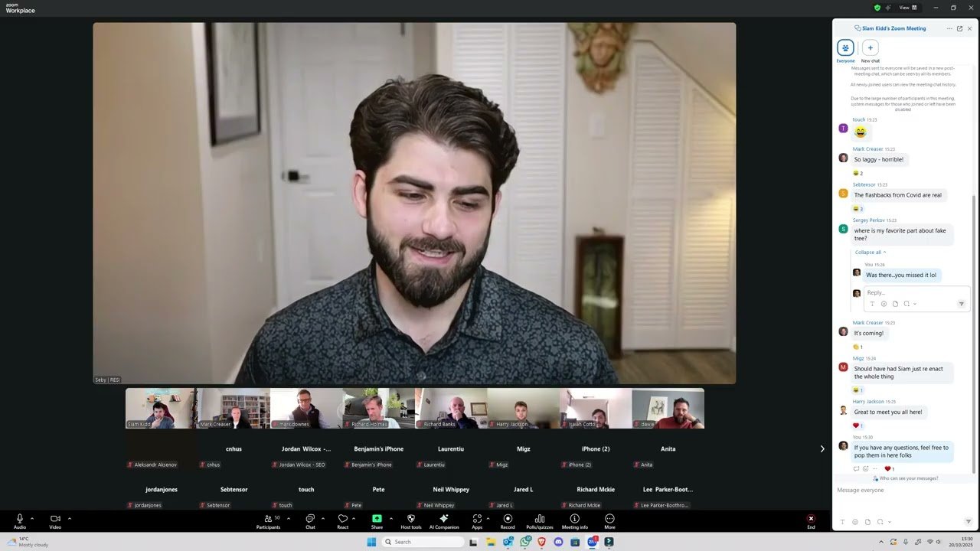Pop out the chat panel window
The width and height of the screenshot is (980, 551).
[x=959, y=28]
